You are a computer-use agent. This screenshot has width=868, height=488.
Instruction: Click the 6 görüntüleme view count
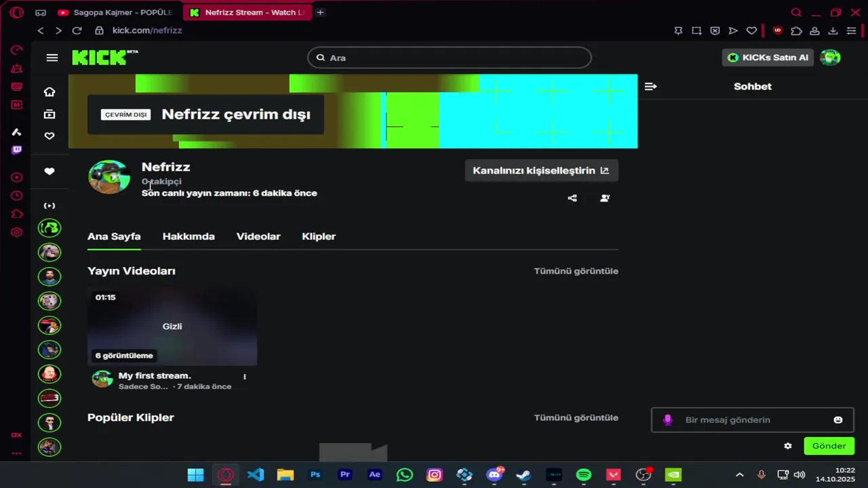(124, 355)
